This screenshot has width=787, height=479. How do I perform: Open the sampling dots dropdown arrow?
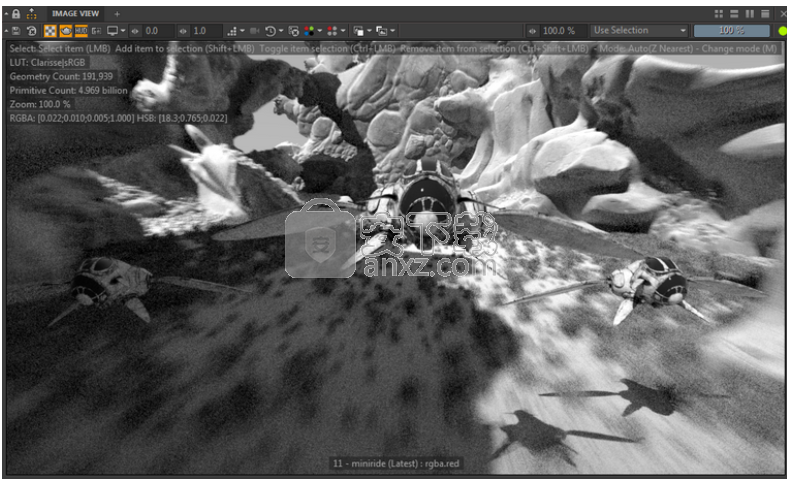click(x=242, y=31)
